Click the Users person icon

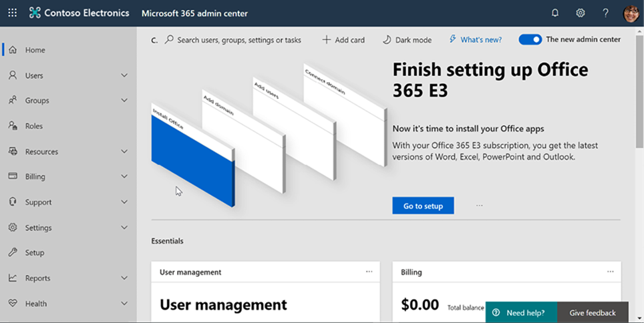[x=13, y=75]
